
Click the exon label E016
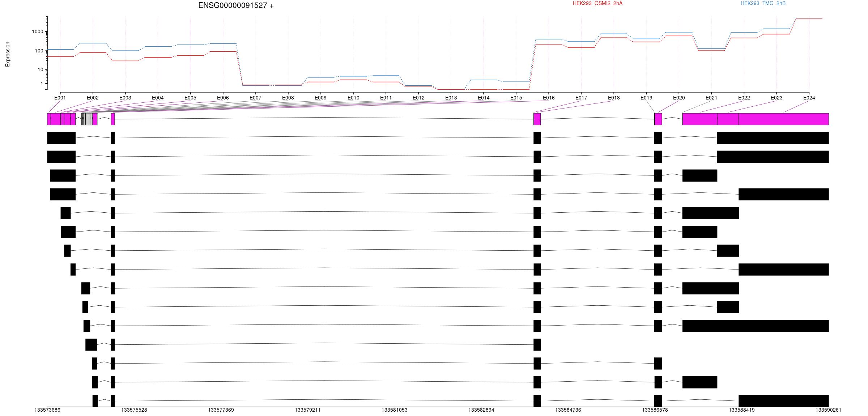[x=549, y=98]
